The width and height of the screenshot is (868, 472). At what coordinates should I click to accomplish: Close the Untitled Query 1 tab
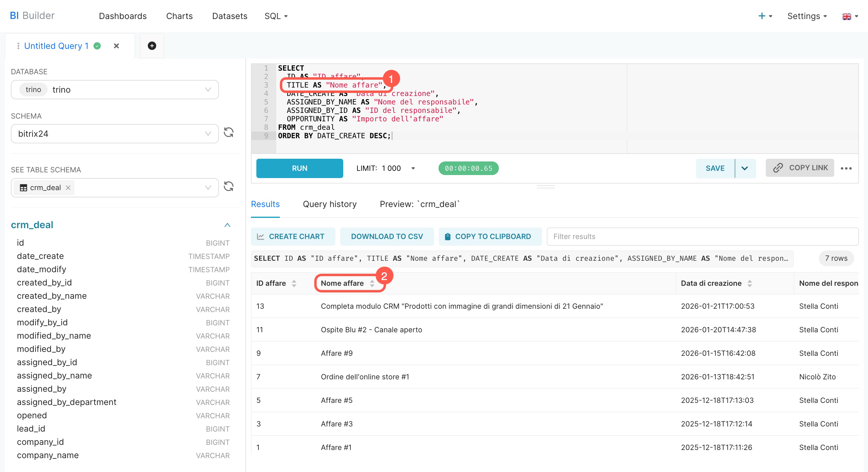(x=116, y=46)
